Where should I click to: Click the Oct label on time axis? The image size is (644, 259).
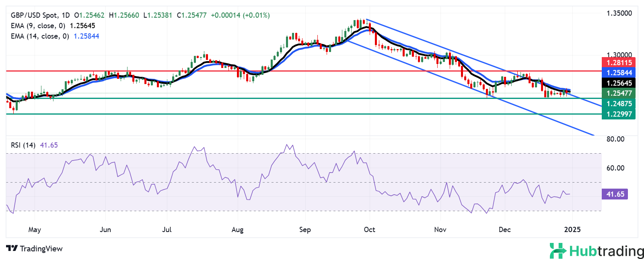pos(369,230)
